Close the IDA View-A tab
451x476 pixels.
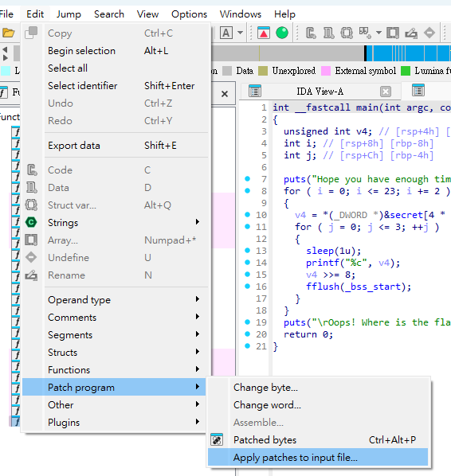pos(386,92)
